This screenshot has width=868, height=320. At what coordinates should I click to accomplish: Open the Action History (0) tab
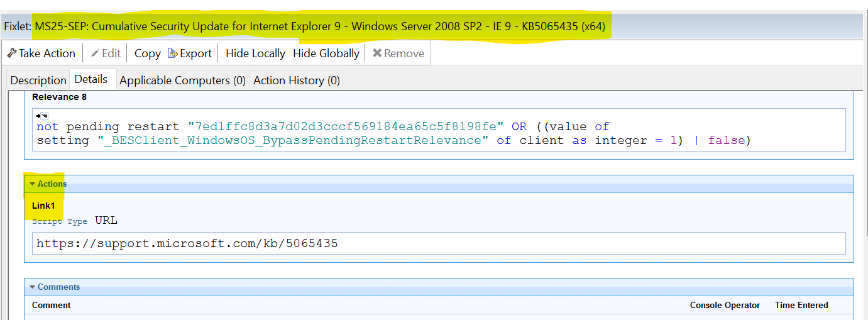click(x=297, y=80)
